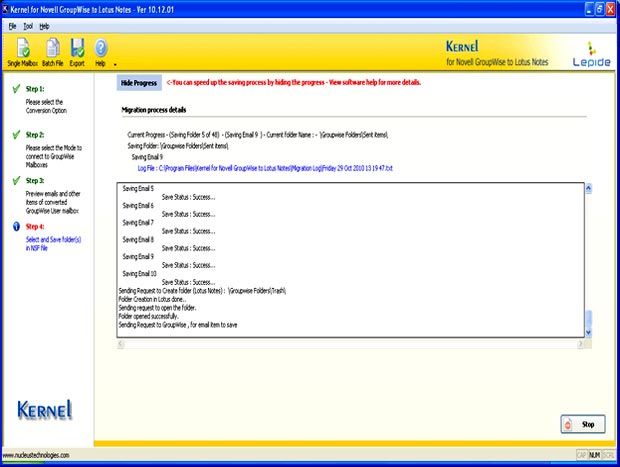Click the vertical scrollbar thumb in log

point(588,319)
